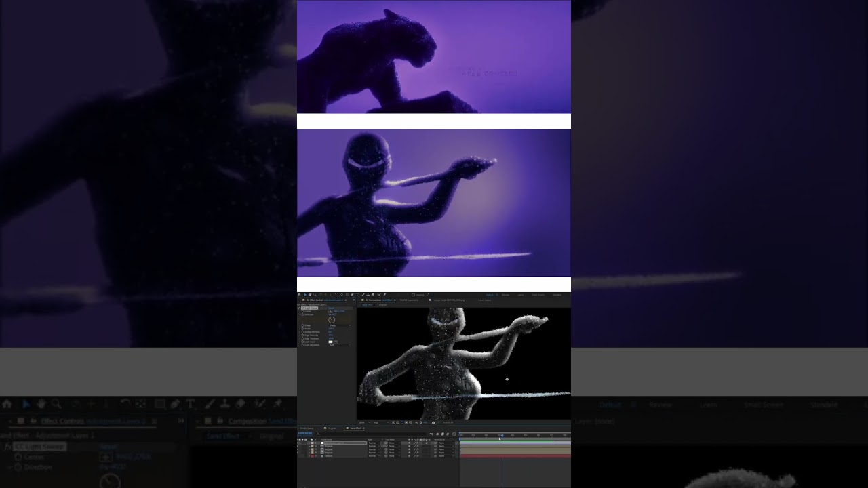
Task: Select the Brush tool in the sharp editor toolbar
Action: [362, 295]
